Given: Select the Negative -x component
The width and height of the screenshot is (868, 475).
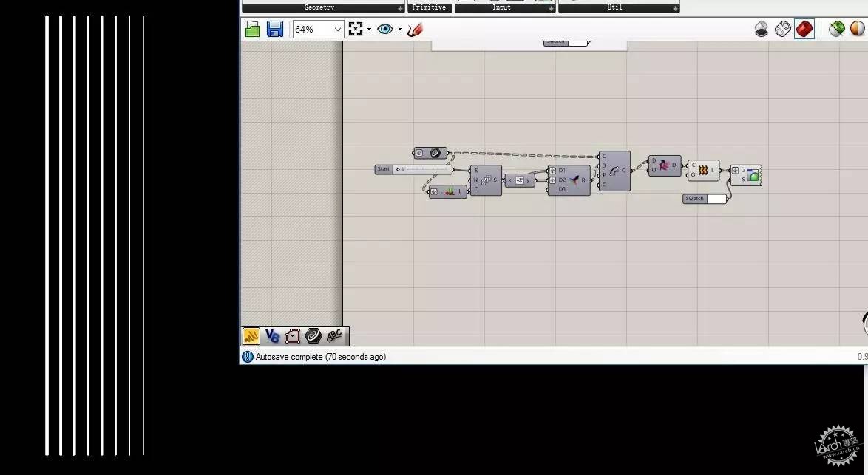Looking at the screenshot, I should pyautogui.click(x=520, y=180).
